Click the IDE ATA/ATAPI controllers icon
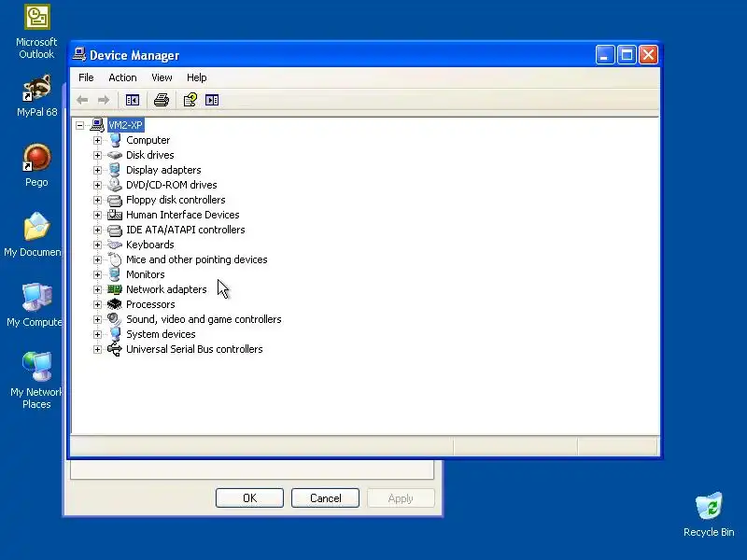The height and width of the screenshot is (560, 747). [115, 230]
